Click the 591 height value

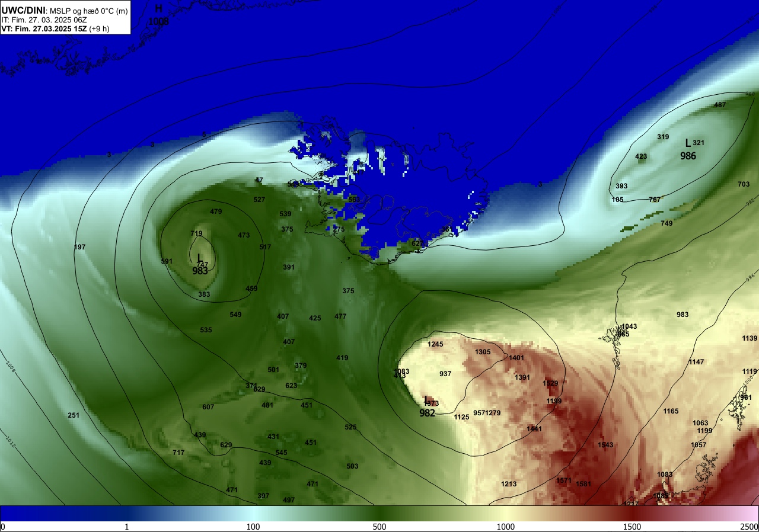tap(167, 261)
